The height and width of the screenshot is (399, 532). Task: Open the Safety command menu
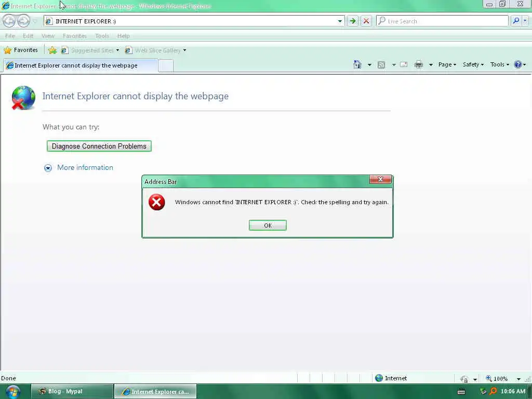coord(473,64)
